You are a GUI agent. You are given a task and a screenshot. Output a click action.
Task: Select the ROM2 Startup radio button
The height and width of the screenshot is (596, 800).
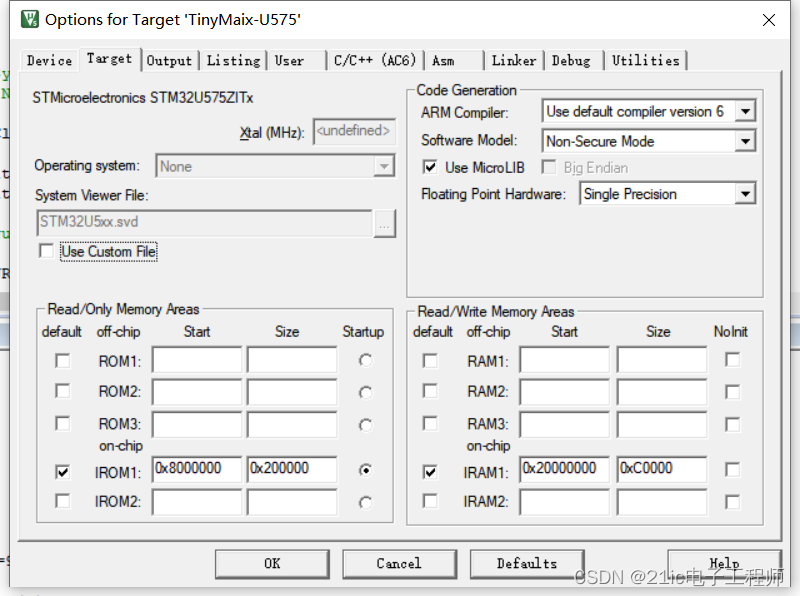click(x=365, y=393)
